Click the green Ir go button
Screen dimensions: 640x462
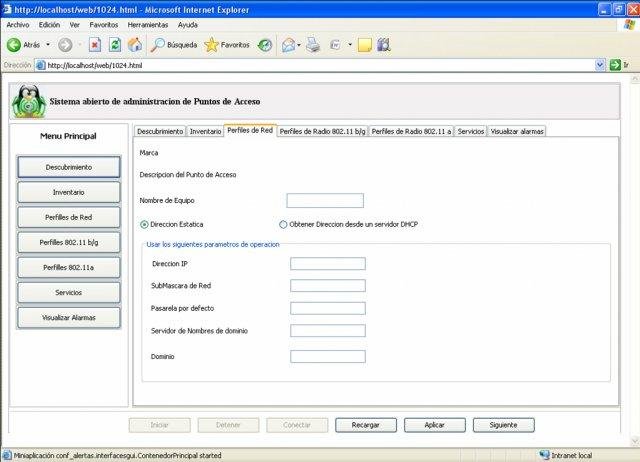[615, 65]
